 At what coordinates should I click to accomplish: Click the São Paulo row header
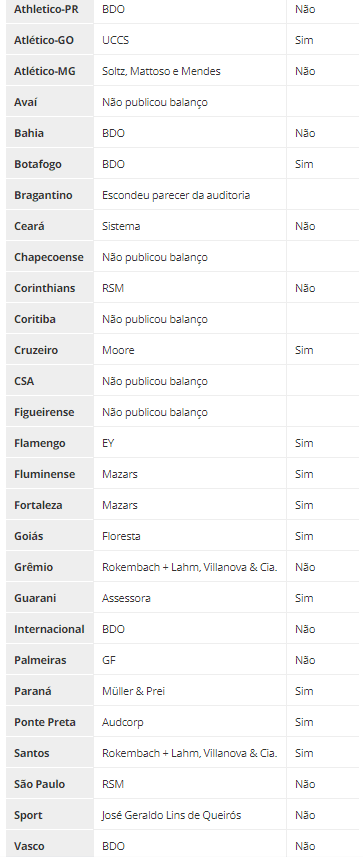(50, 784)
